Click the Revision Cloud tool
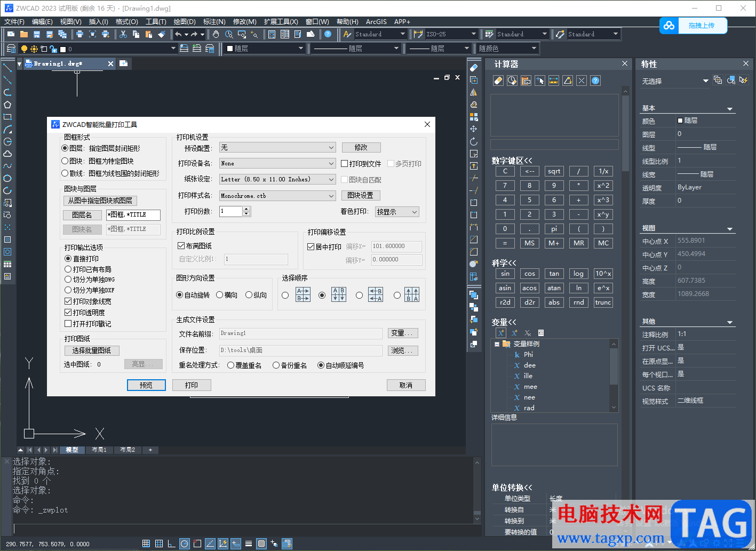Image resolution: width=756 pixels, height=551 pixels. tap(7, 154)
